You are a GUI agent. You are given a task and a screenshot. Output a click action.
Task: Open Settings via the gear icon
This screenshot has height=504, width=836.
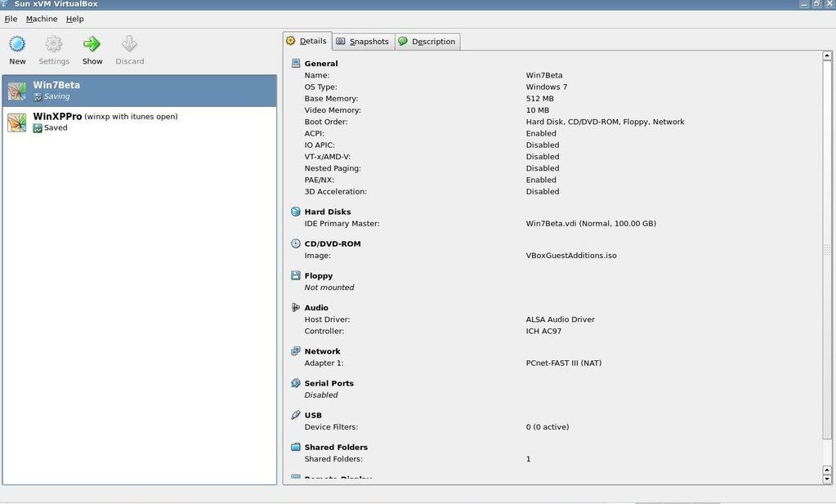pos(54,44)
